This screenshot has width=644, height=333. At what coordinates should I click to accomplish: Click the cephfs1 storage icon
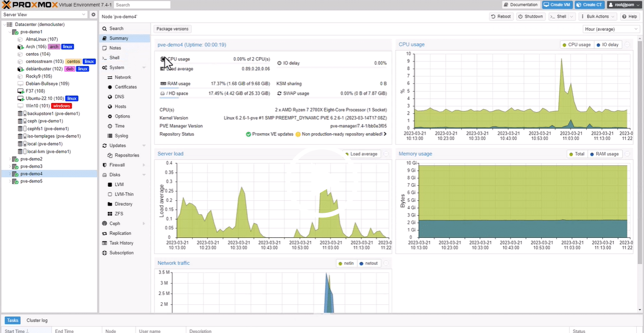point(21,129)
